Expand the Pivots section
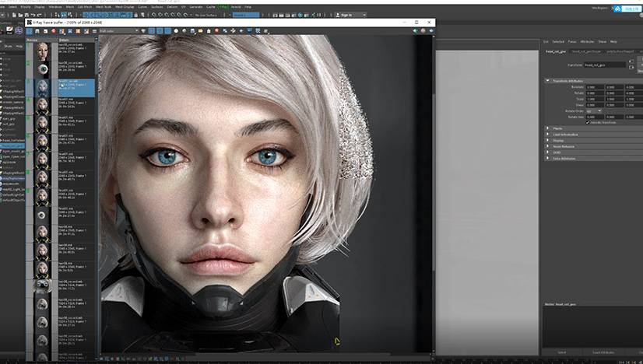This screenshot has width=643, height=364. click(x=547, y=128)
